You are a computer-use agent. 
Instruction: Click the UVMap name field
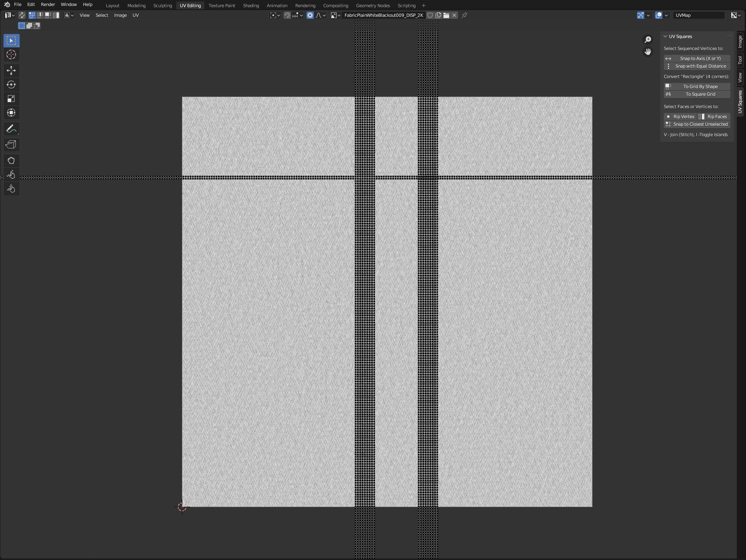point(699,15)
